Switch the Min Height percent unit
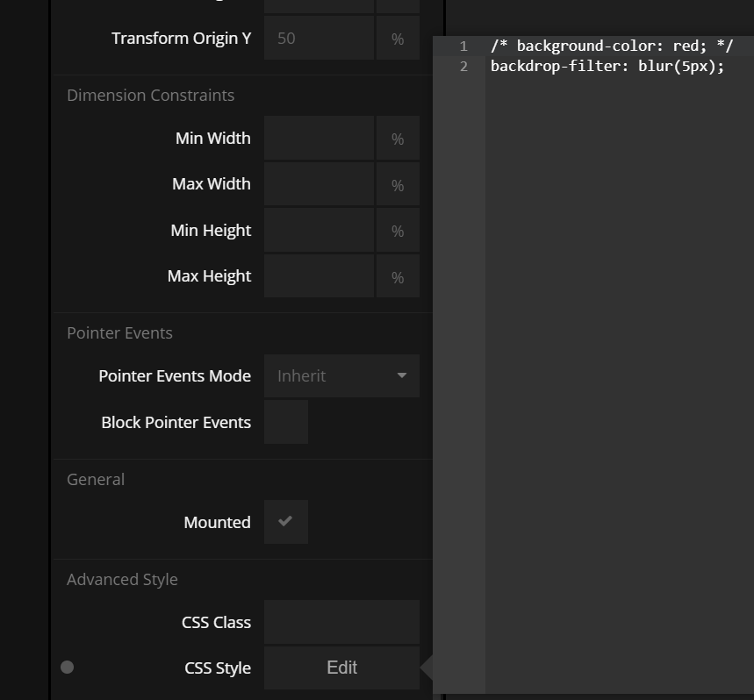 pyautogui.click(x=398, y=231)
